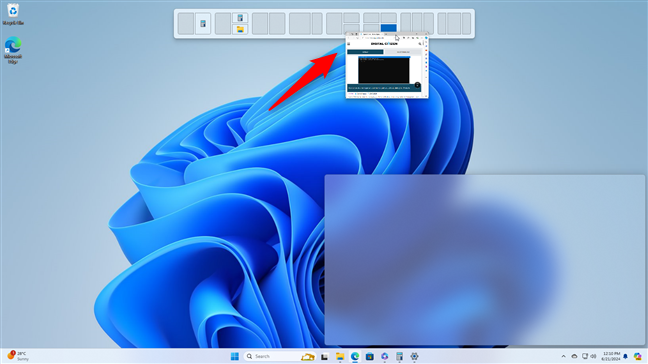The image size is (648, 364).
Task: Select the narrow right zone of the narrow-wide-narrow layout
Action: pos(466,24)
